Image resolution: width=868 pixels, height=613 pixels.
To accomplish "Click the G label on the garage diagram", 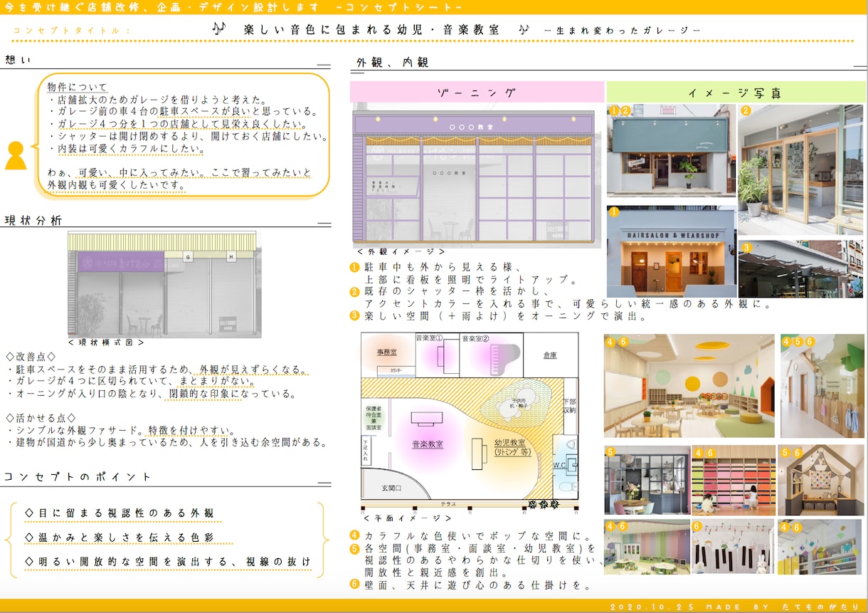I will tap(189, 257).
